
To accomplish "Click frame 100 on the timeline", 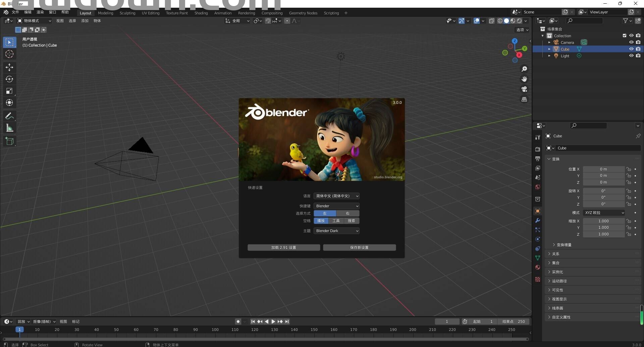I will click(215, 330).
